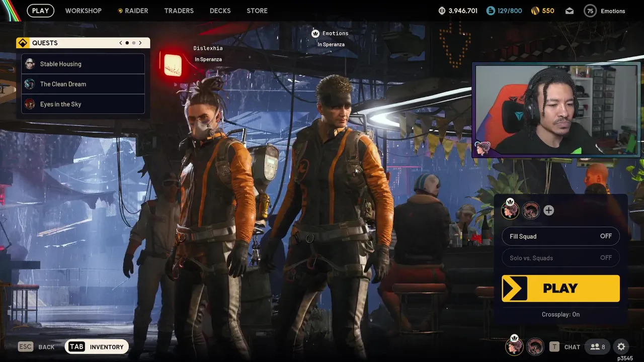This screenshot has height=362, width=644.
Task: Add a squad member with plus icon
Action: [x=548, y=211]
